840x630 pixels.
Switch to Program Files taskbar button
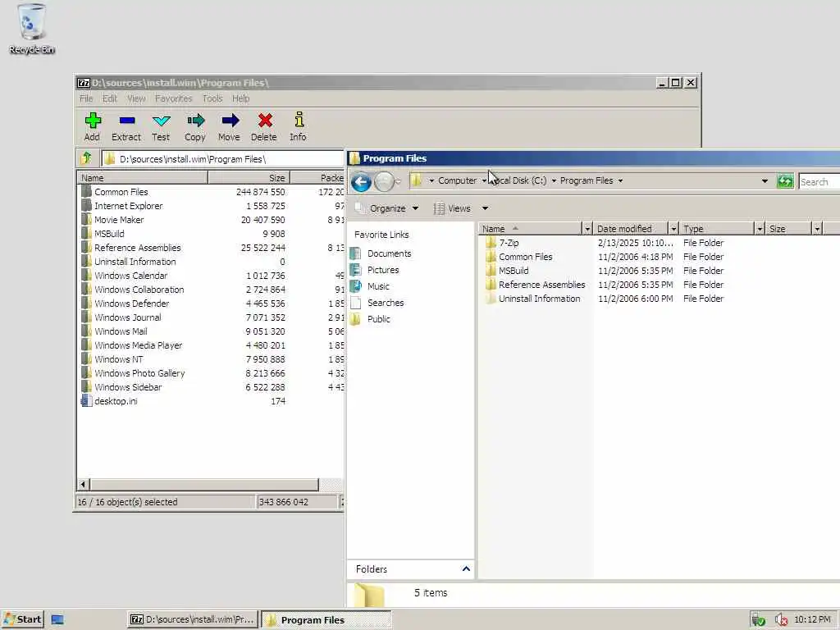click(326, 620)
